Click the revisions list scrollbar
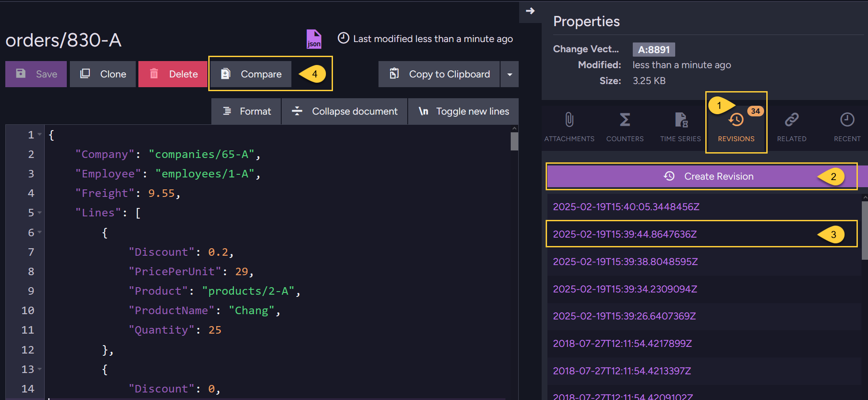868x400 pixels. (864, 231)
